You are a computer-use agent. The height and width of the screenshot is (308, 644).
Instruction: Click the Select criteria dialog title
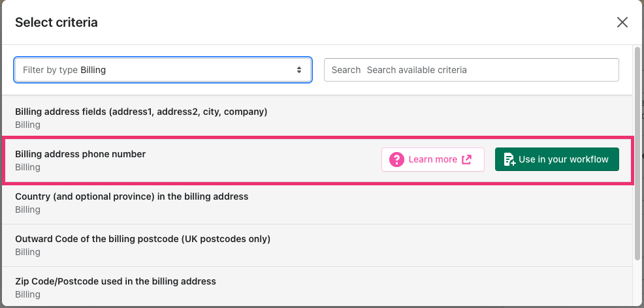click(56, 22)
